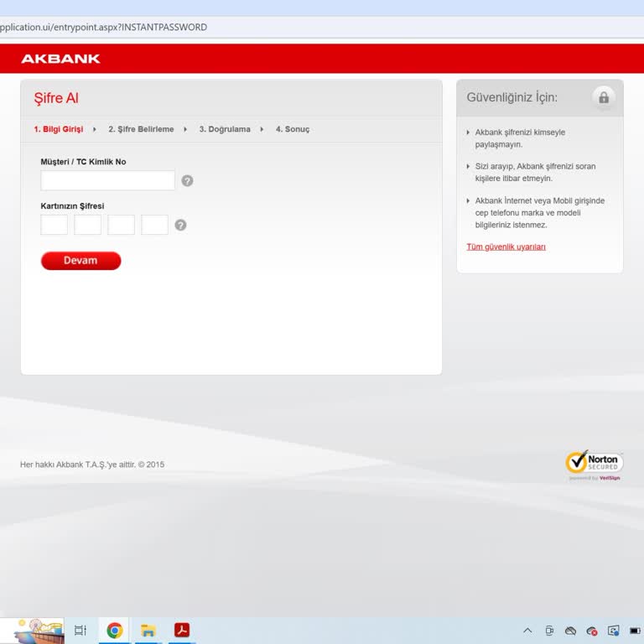644x644 pixels.
Task: Click the Şifre Al heading
Action: pos(56,99)
